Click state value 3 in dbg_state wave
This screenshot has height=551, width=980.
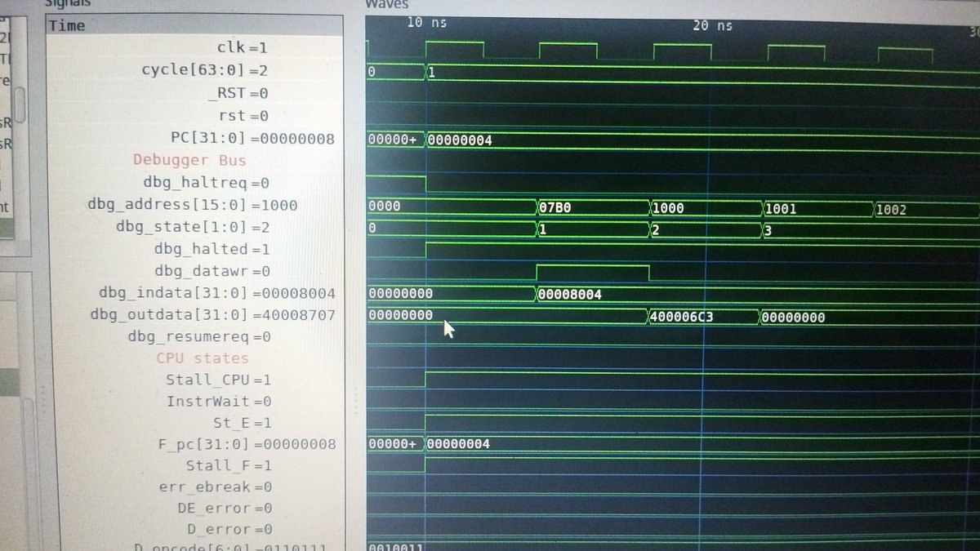tap(769, 231)
